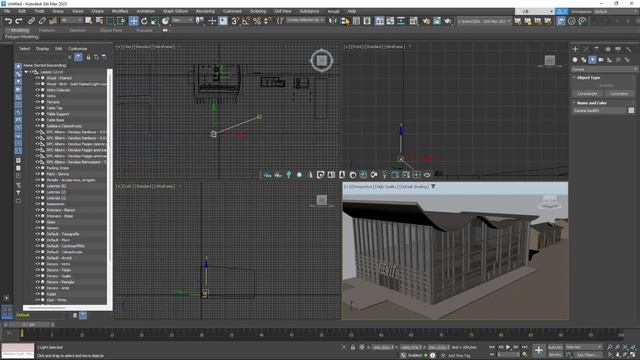Click the Play Animation button

[x=508, y=347]
